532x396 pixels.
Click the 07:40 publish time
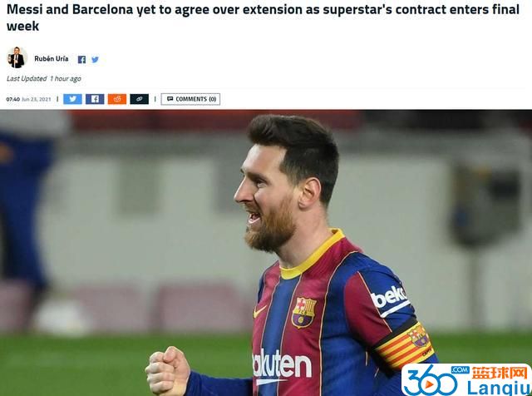(x=13, y=99)
